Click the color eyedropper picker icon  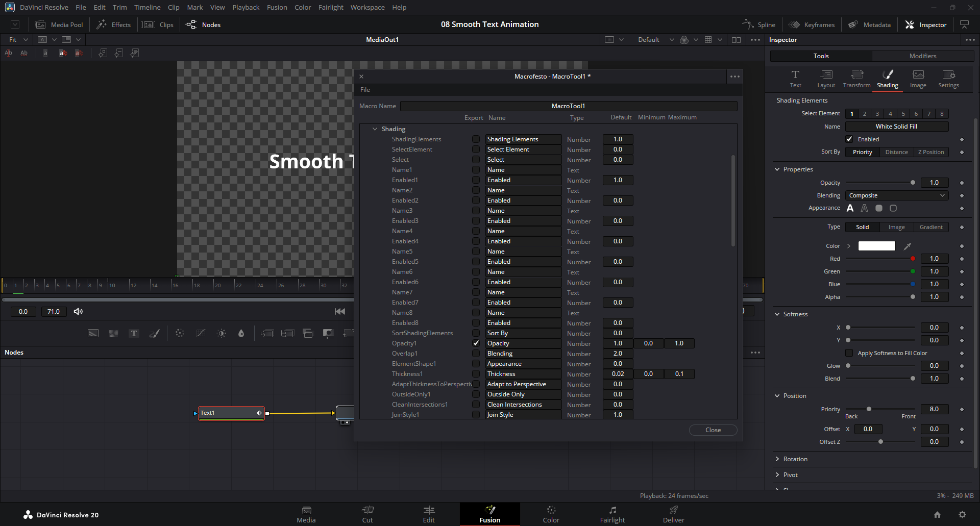click(908, 246)
